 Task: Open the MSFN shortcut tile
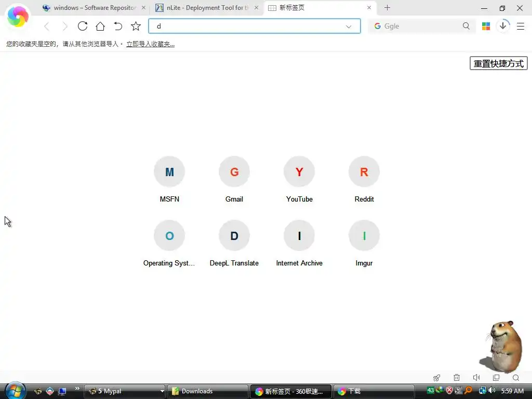[169, 179]
